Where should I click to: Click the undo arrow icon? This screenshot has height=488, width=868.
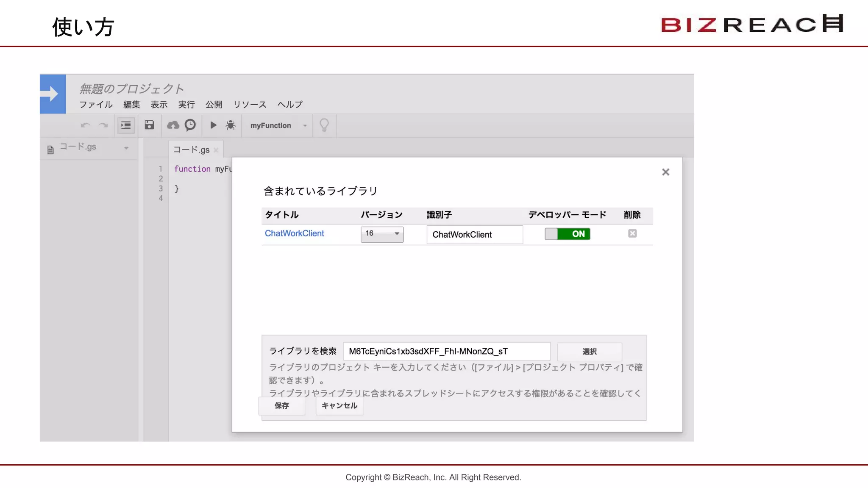coord(85,125)
